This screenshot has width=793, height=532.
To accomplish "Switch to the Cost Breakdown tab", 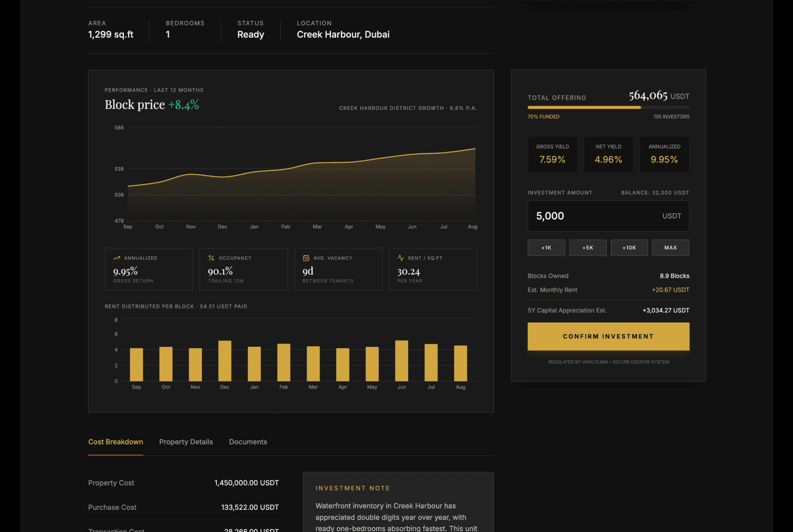I will pos(115,442).
